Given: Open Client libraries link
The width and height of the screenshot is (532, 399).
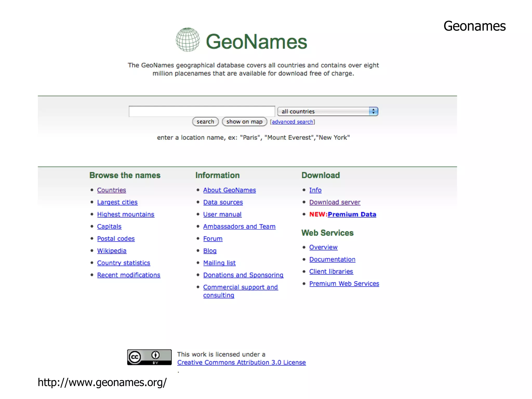Looking at the screenshot, I should pos(331,272).
